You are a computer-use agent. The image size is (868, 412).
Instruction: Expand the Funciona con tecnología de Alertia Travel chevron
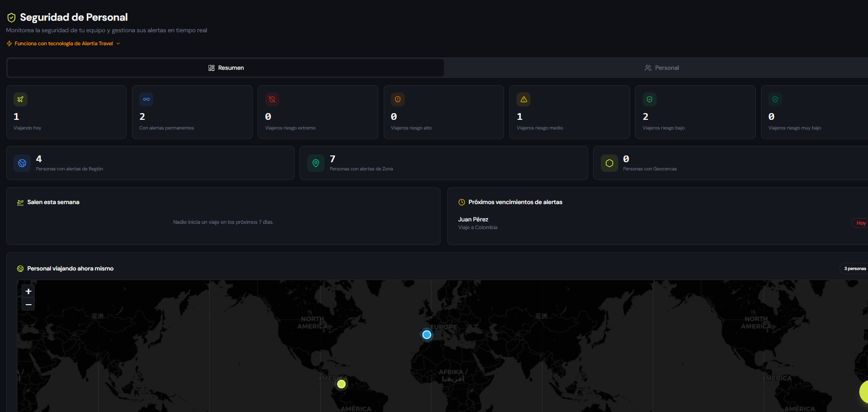(x=118, y=44)
